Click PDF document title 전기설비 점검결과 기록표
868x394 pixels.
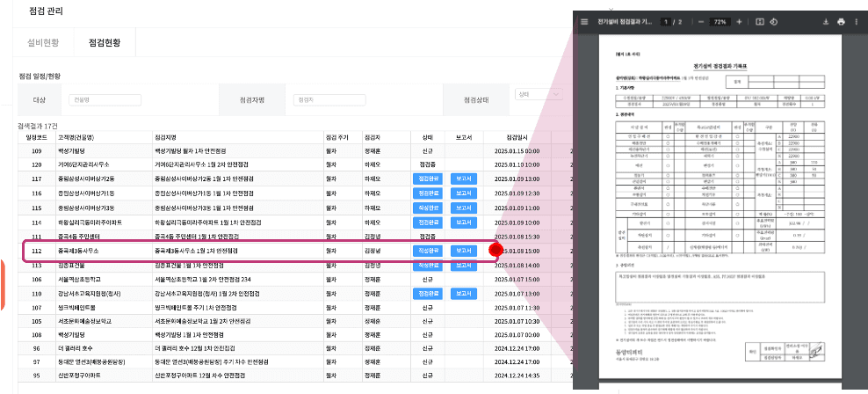(720, 66)
